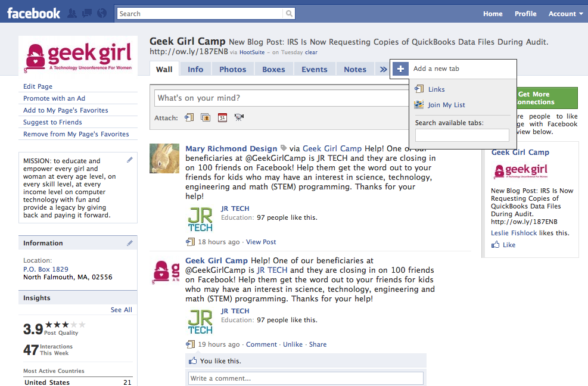Focus Search available tabs field
Screen dimensions: 588x386
462,135
